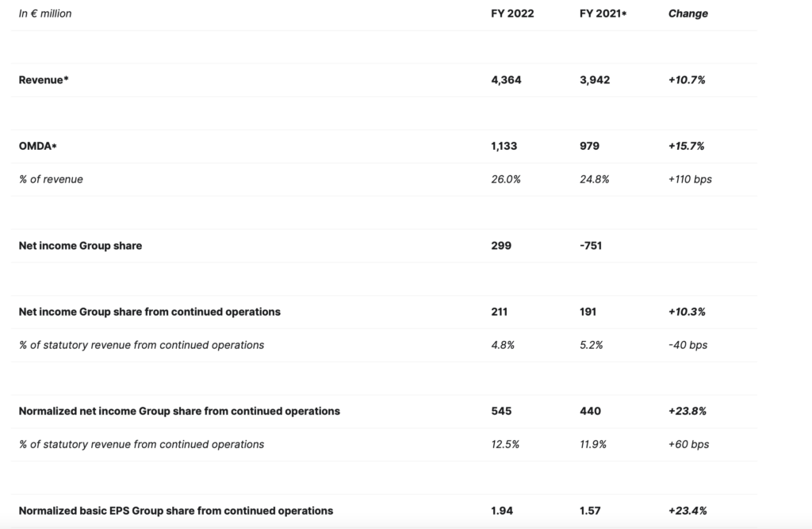Click the '% of revenue' row label
The height and width of the screenshot is (529, 812).
[x=51, y=179]
